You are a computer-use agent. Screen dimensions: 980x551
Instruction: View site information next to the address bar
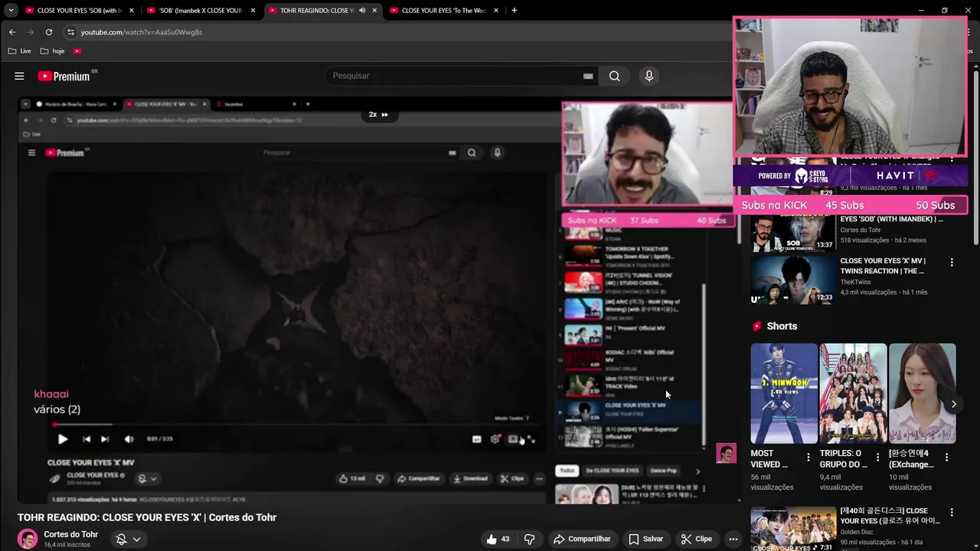click(70, 32)
